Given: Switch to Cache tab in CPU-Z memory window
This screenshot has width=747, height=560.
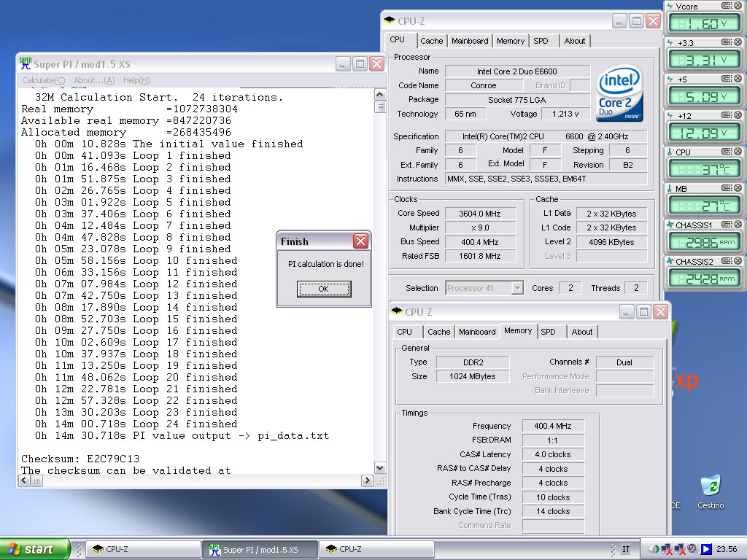Looking at the screenshot, I should point(438,332).
